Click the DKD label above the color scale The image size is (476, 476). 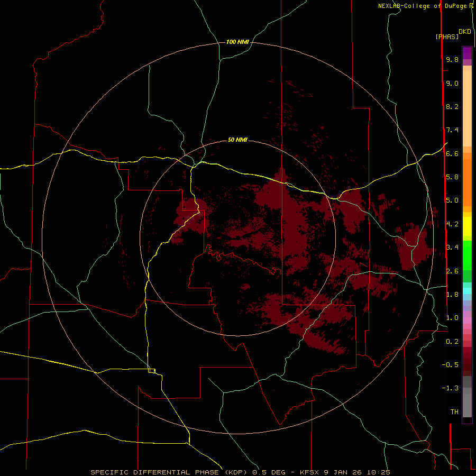coord(465,32)
